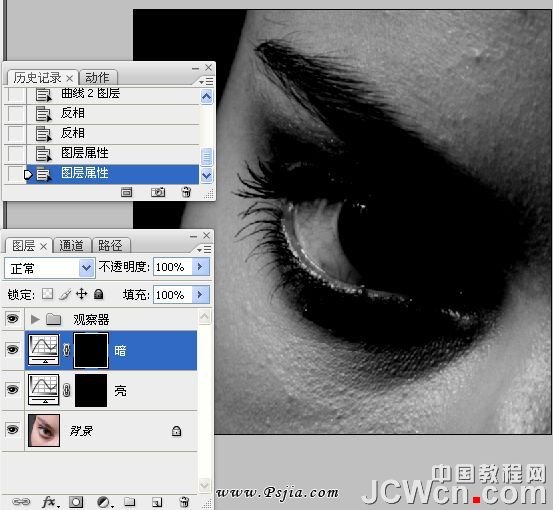The width and height of the screenshot is (553, 510).
Task: Click mask link chain on 暗 layer
Action: (x=66, y=350)
